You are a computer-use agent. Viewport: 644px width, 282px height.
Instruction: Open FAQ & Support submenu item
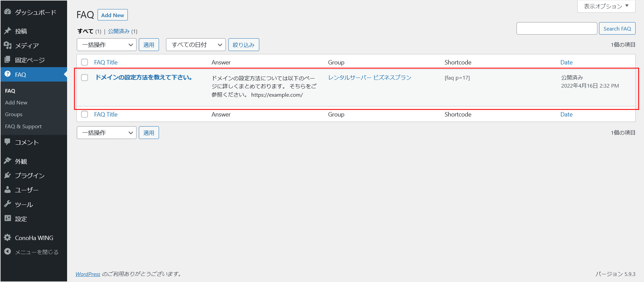(23, 127)
